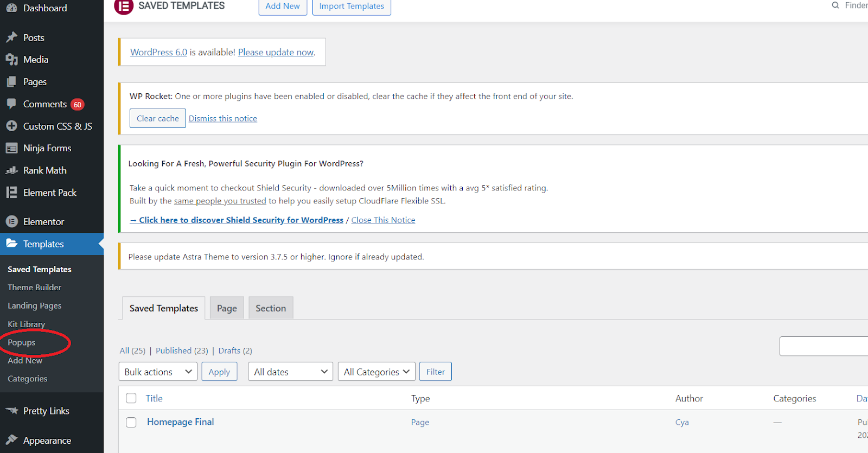Switch to the Saved Templates tab
This screenshot has height=453, width=868.
pos(164,308)
